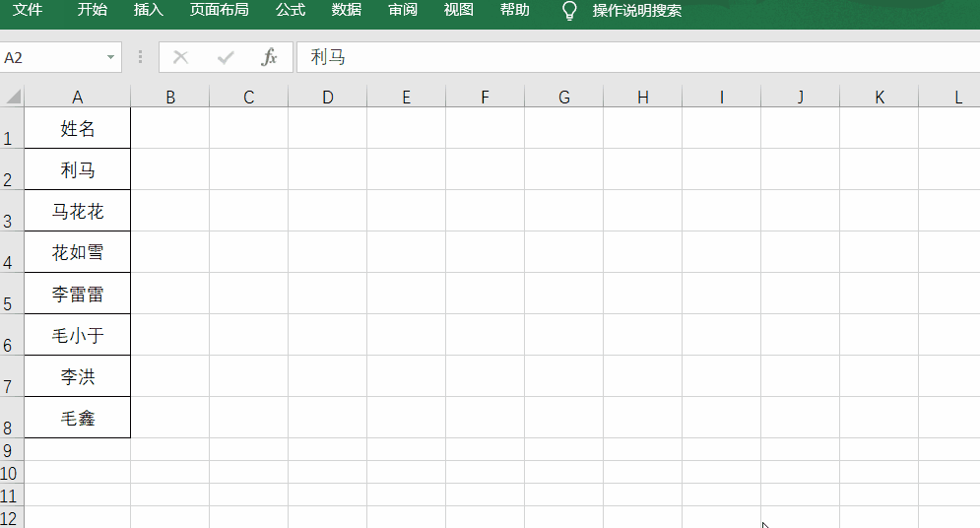Viewport: 980px width, 528px height.
Task: Select row 6 header
Action: coord(12,334)
